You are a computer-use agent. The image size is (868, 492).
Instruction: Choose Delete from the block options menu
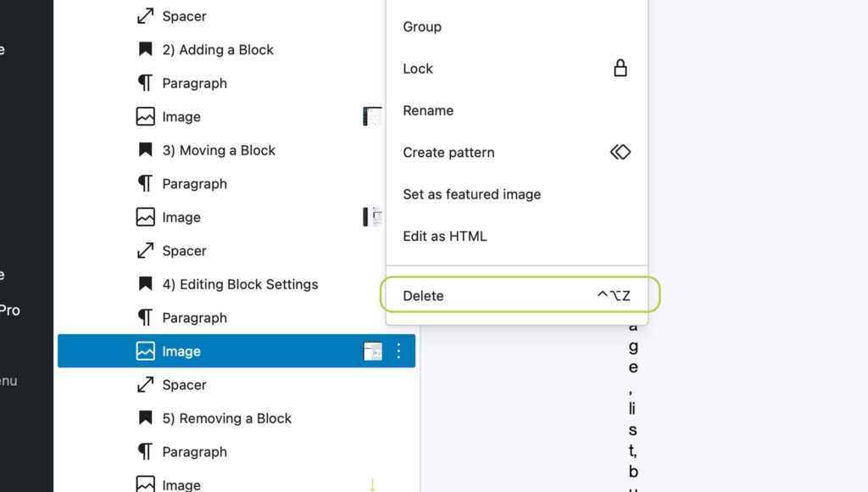tap(517, 295)
